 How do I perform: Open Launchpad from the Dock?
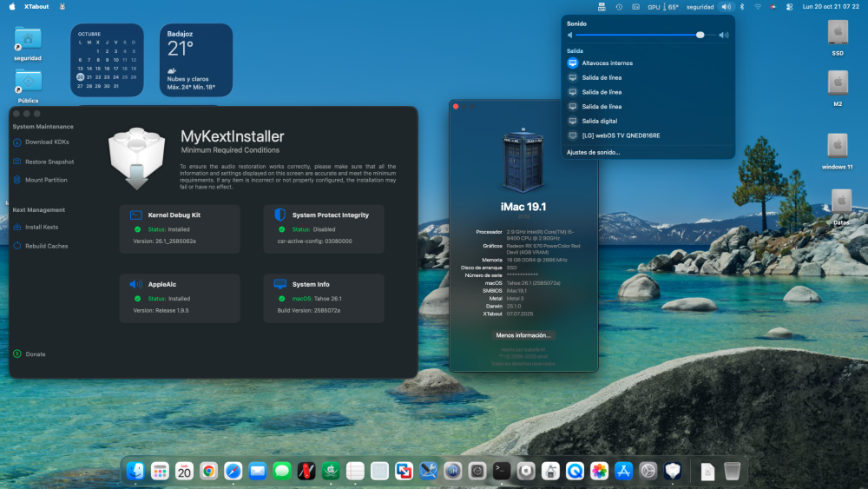160,471
